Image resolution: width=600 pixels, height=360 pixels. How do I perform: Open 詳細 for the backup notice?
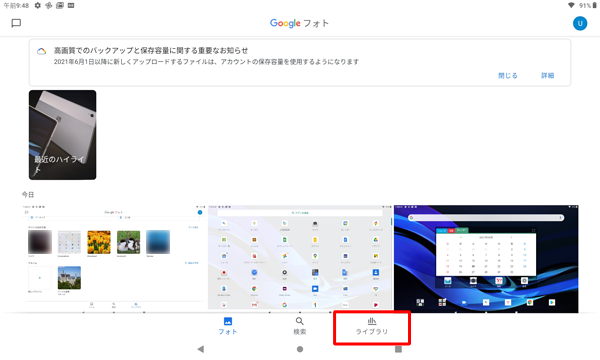pyautogui.click(x=547, y=75)
